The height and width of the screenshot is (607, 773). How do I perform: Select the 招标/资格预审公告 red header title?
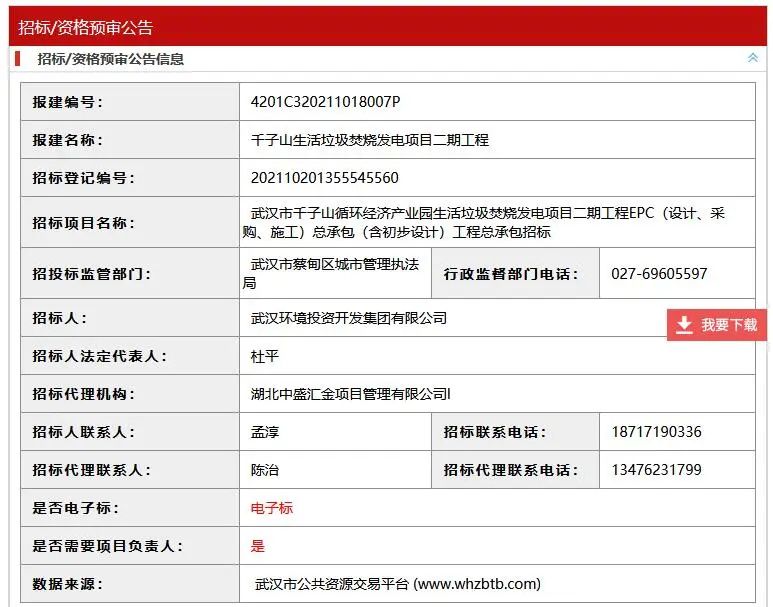pyautogui.click(x=86, y=27)
